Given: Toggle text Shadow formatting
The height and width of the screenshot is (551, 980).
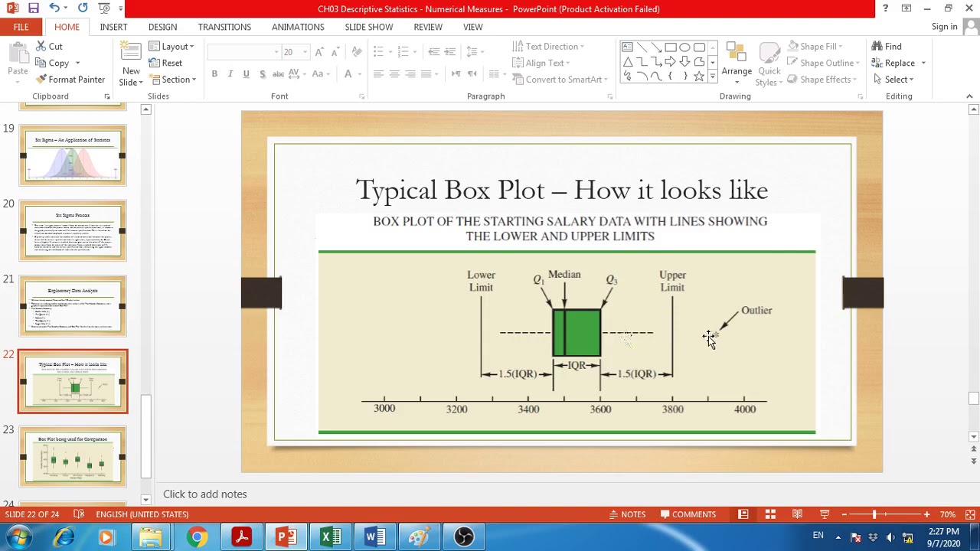Looking at the screenshot, I should click(x=263, y=74).
